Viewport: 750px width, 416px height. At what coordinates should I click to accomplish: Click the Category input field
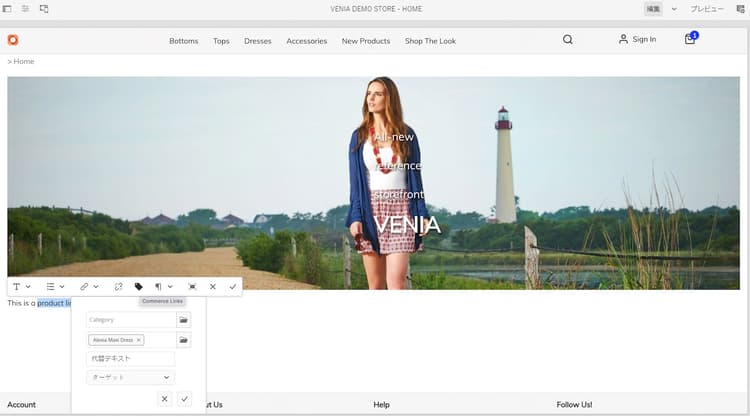click(131, 320)
